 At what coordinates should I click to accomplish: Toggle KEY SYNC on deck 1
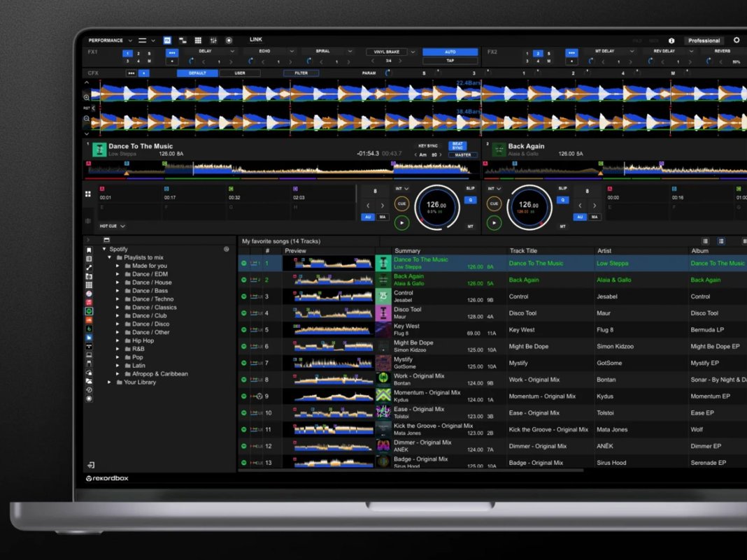[427, 146]
